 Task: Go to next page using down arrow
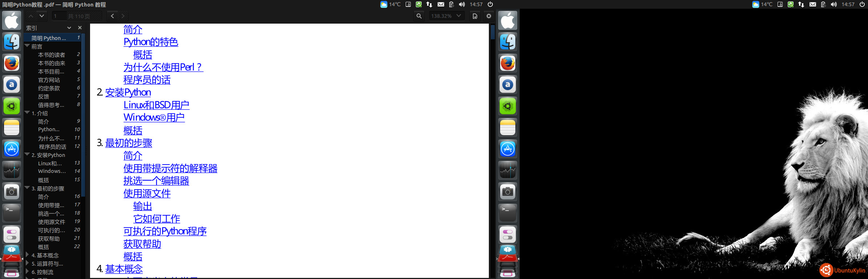click(42, 16)
